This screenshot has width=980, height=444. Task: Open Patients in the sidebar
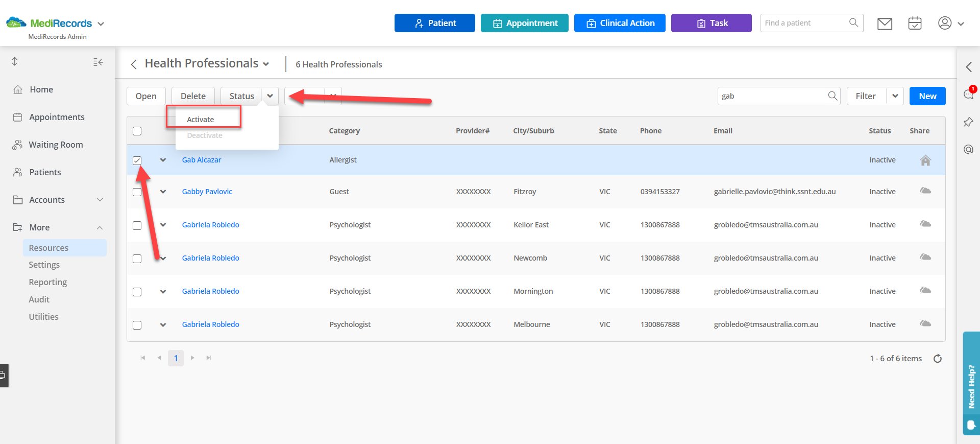click(x=45, y=172)
